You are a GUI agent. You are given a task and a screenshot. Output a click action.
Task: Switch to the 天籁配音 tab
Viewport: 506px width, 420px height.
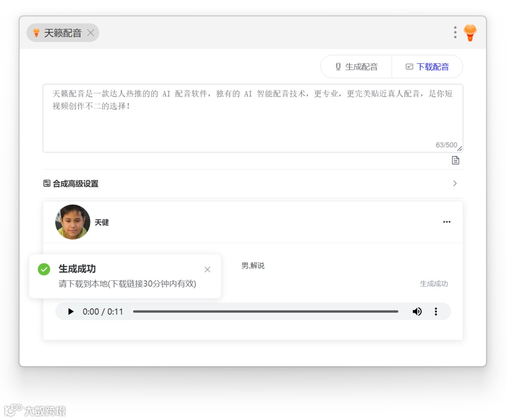point(62,33)
